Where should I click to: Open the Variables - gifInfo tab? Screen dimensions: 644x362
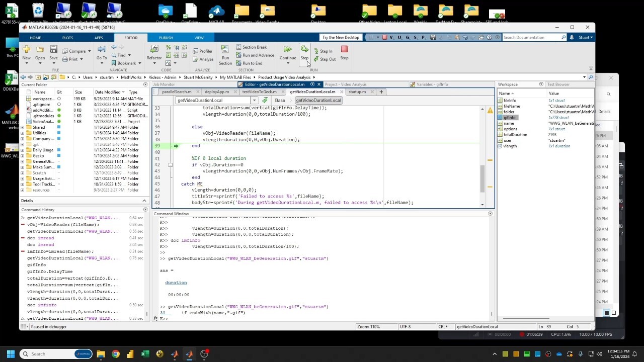coord(432,84)
